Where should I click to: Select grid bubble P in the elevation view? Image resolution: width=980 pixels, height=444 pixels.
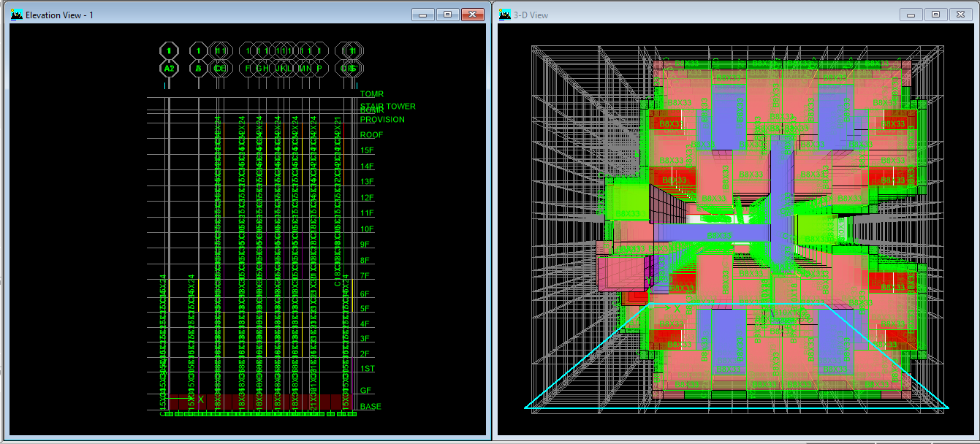[x=319, y=69]
